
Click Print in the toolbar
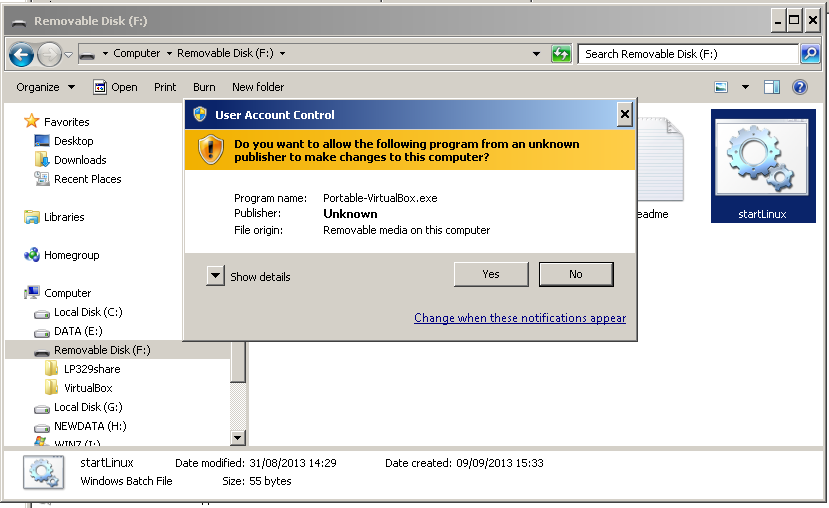tap(165, 87)
